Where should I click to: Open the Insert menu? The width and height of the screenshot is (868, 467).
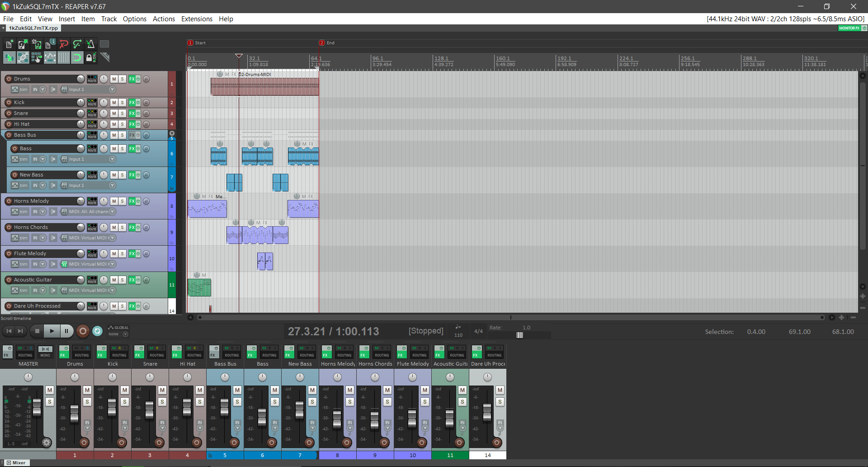pyautogui.click(x=67, y=19)
